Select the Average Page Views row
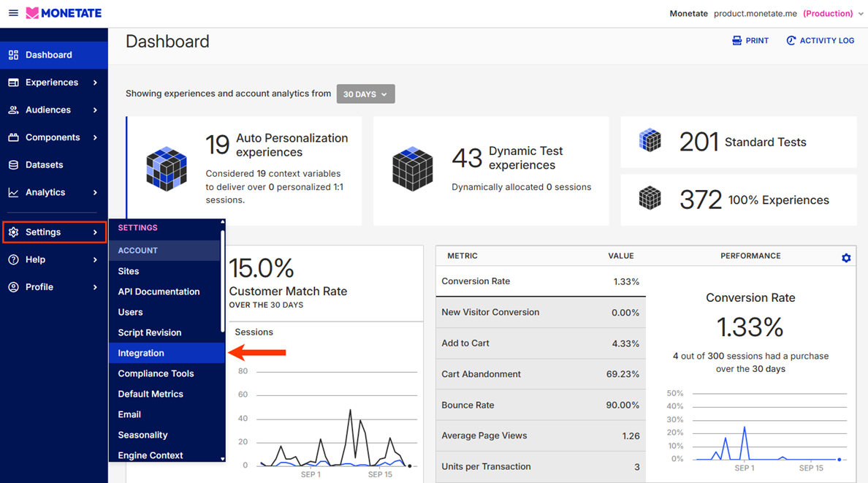The image size is (868, 483). pos(541,436)
